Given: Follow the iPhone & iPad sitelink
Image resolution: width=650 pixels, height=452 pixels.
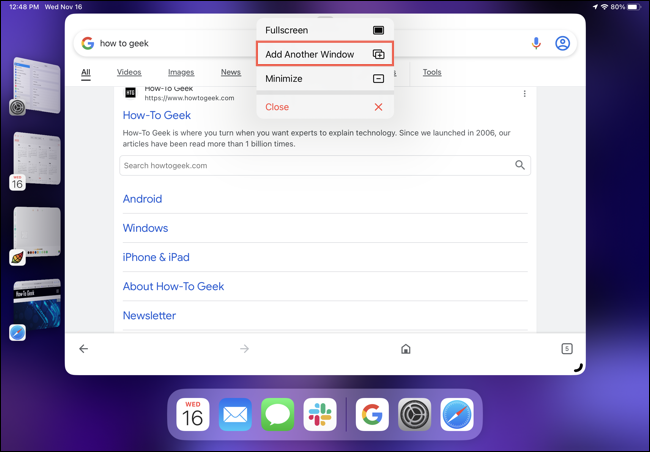Looking at the screenshot, I should click(x=156, y=257).
